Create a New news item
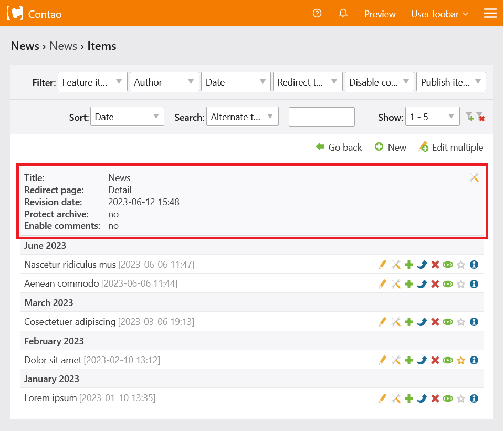This screenshot has height=431, width=504. pos(390,147)
